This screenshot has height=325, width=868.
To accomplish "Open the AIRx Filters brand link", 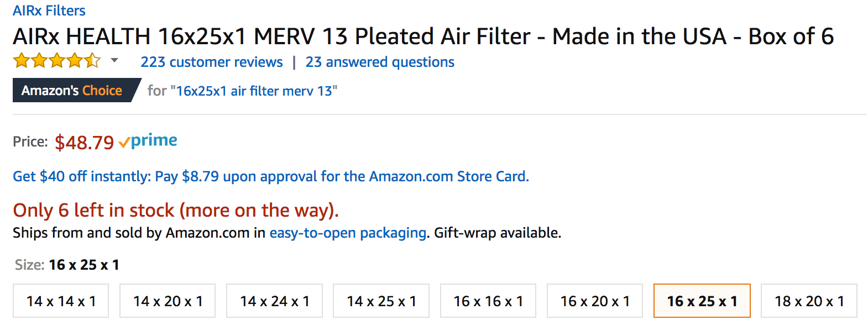I will [49, 11].
